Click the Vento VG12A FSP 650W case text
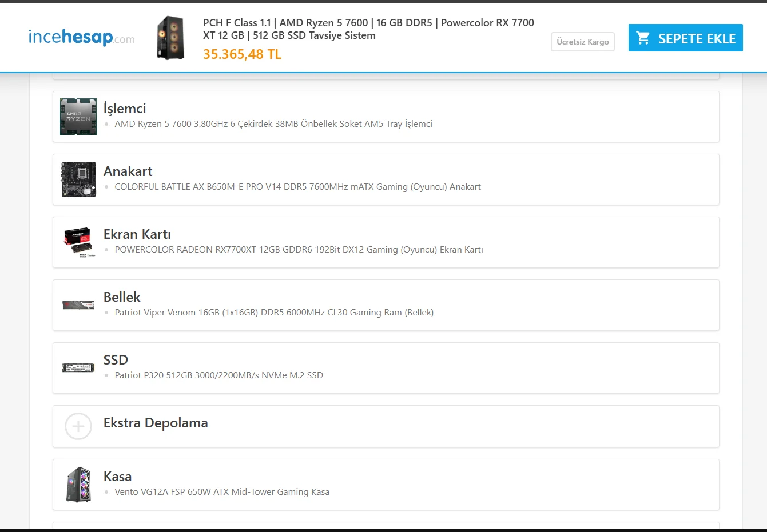The width and height of the screenshot is (767, 532). tap(222, 492)
